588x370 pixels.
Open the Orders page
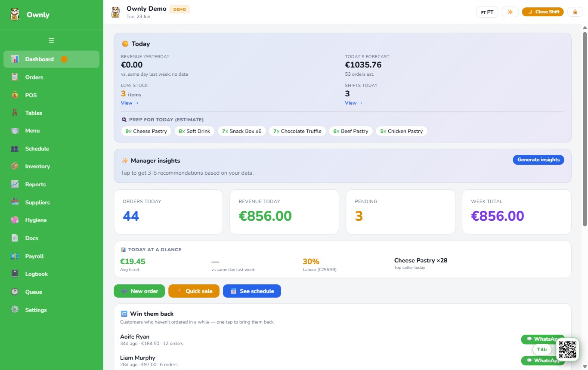(51, 77)
